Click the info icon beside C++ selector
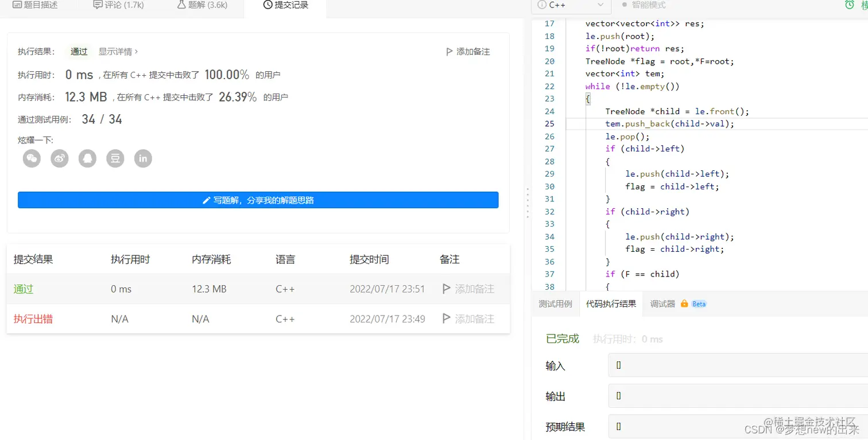868x440 pixels. (542, 5)
